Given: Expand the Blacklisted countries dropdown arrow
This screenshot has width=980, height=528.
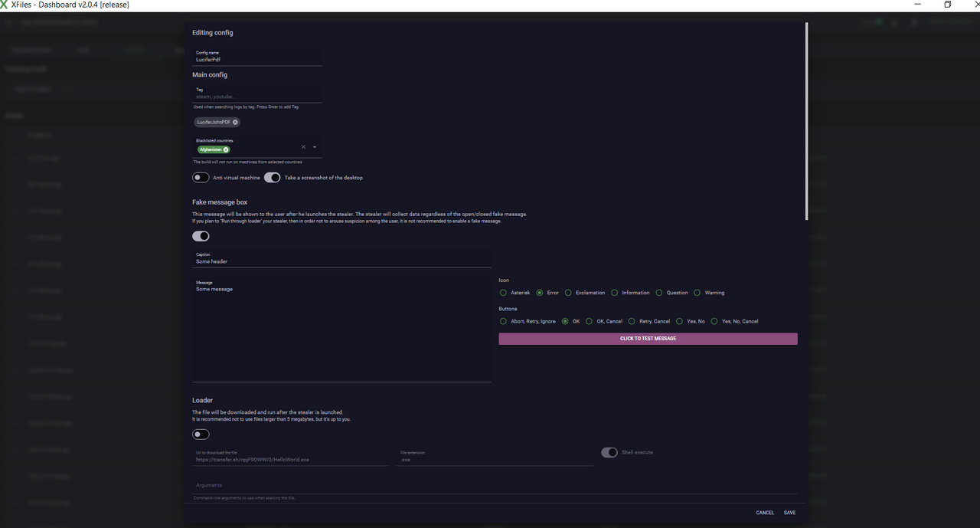Looking at the screenshot, I should tap(315, 147).
